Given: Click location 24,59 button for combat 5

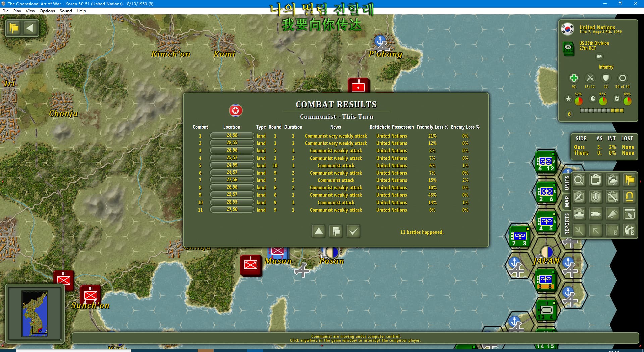Looking at the screenshot, I should tap(232, 165).
